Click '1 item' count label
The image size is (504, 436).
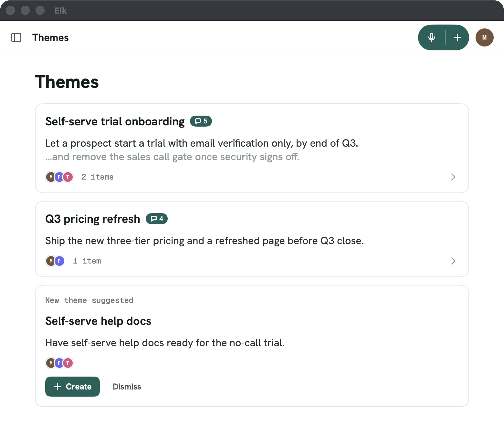pyautogui.click(x=87, y=261)
